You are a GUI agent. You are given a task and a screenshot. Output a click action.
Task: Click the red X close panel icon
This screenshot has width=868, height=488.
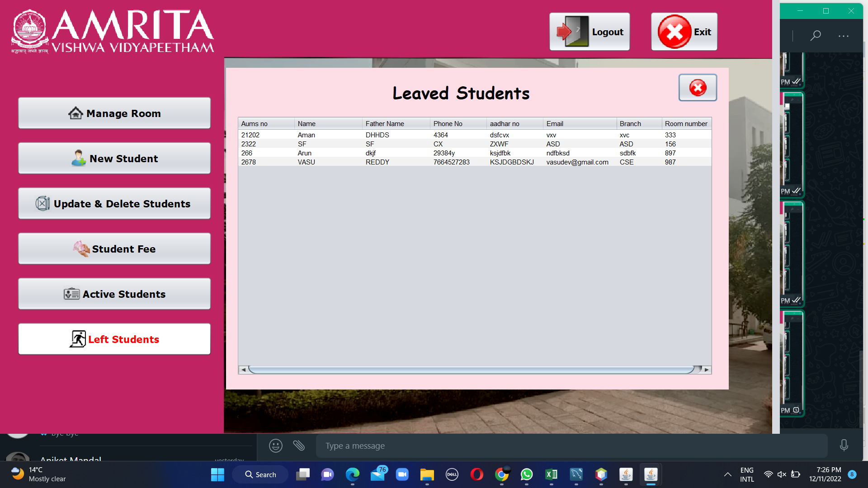698,88
